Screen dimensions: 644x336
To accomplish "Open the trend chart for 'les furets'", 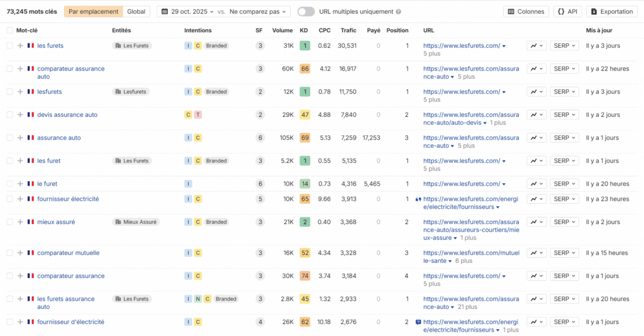I will point(536,45).
